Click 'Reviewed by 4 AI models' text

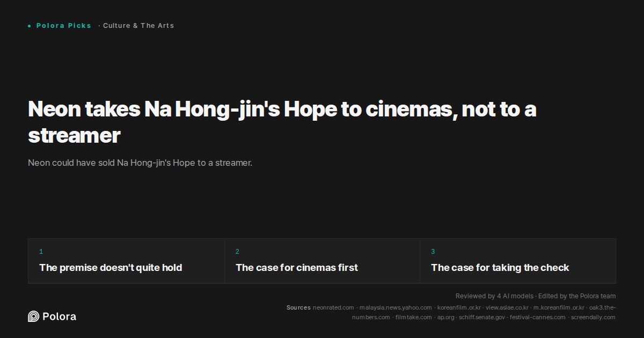tap(494, 296)
